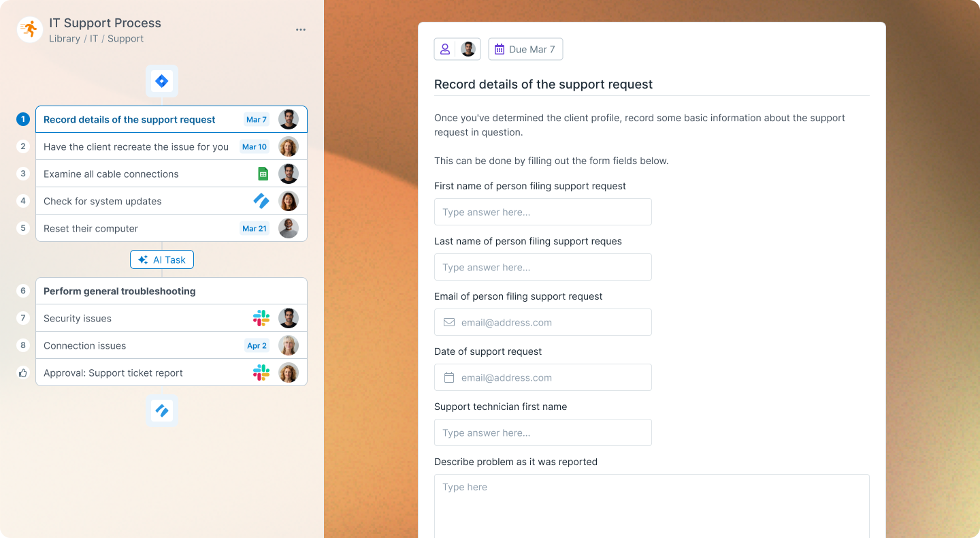
Task: Click the thumbs-up approval icon
Action: [x=23, y=373]
